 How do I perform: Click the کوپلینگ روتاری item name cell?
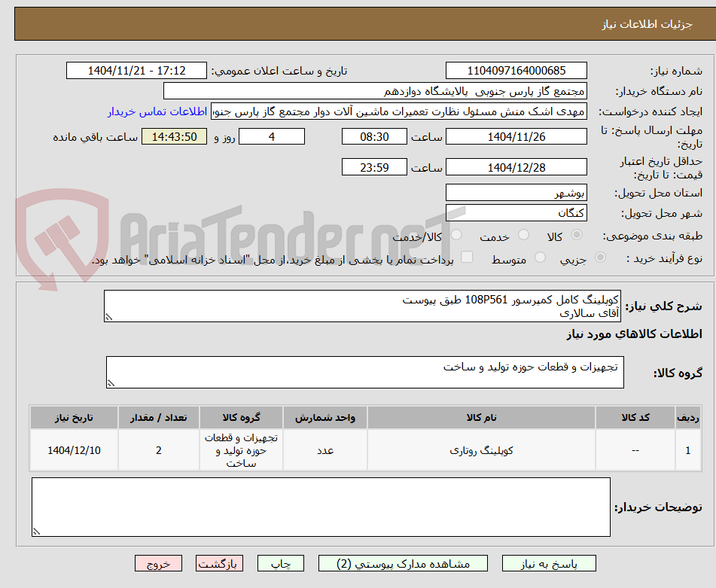[x=481, y=450]
